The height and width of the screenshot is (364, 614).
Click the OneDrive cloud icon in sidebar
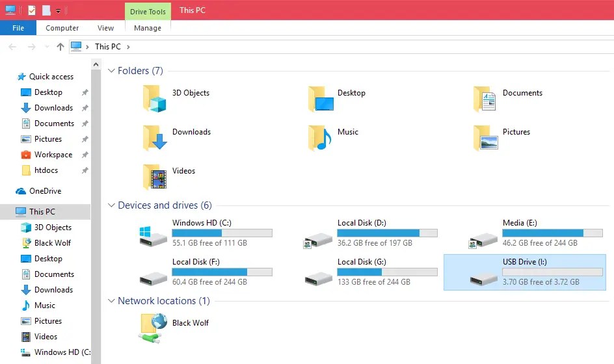[x=21, y=191]
